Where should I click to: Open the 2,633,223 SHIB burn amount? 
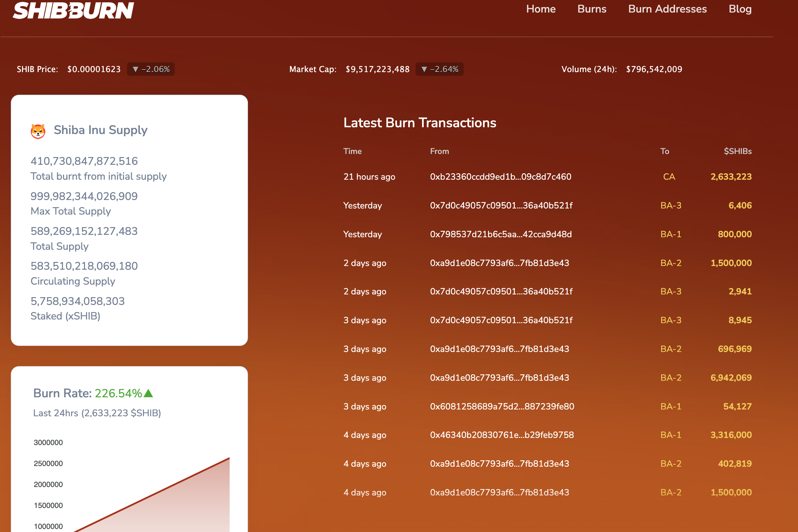pos(731,177)
